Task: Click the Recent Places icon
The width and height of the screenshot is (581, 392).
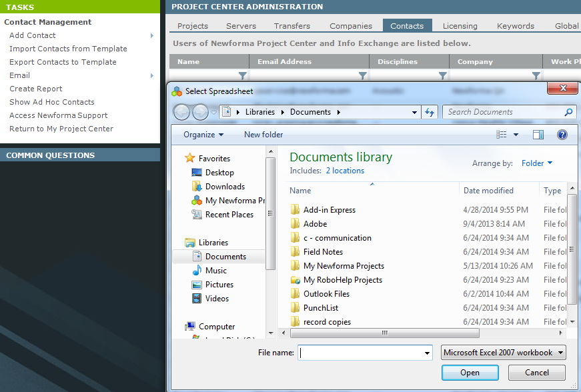Action: click(196, 214)
